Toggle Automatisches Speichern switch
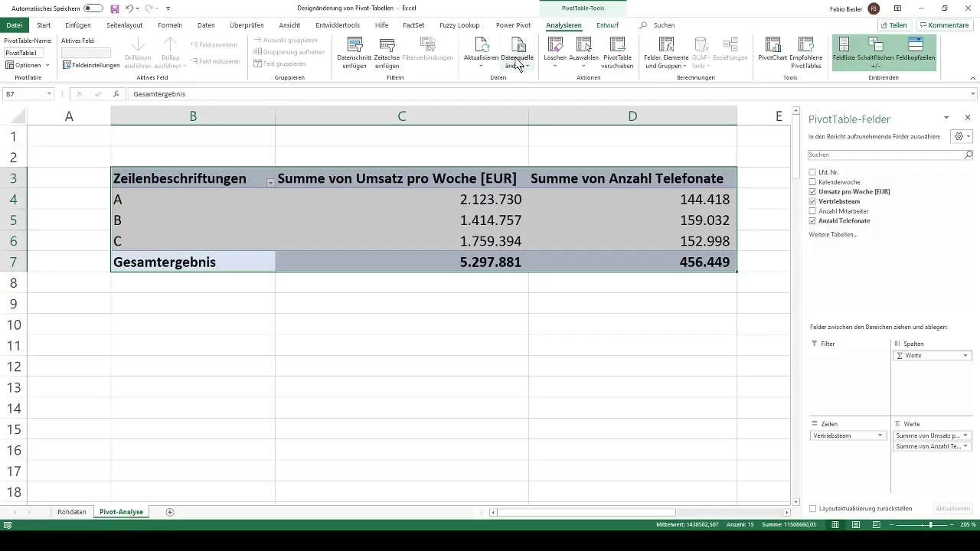Image resolution: width=980 pixels, height=551 pixels. tap(93, 8)
